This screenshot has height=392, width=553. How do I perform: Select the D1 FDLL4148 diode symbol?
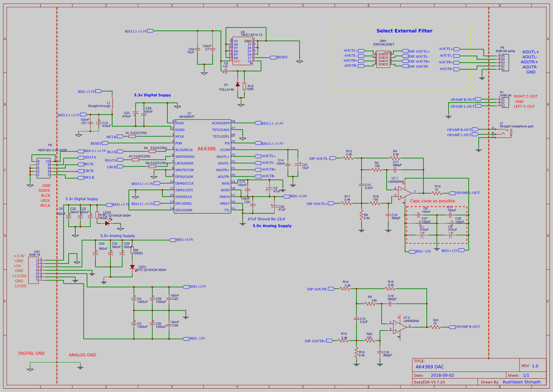[238, 84]
